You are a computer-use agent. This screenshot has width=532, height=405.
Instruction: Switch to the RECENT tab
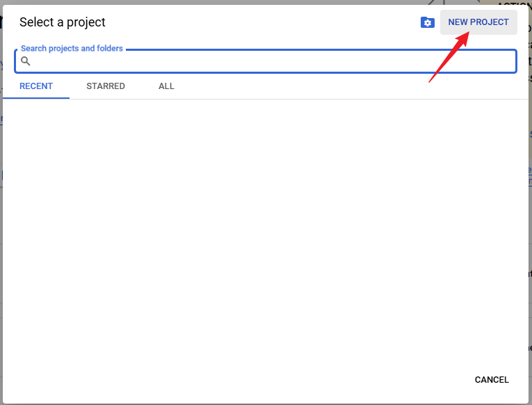click(36, 86)
